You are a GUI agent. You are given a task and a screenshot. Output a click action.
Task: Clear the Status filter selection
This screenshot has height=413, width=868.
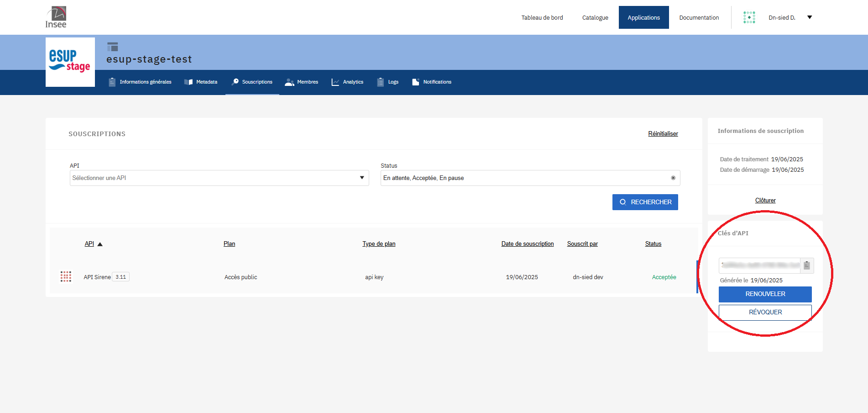coord(673,178)
